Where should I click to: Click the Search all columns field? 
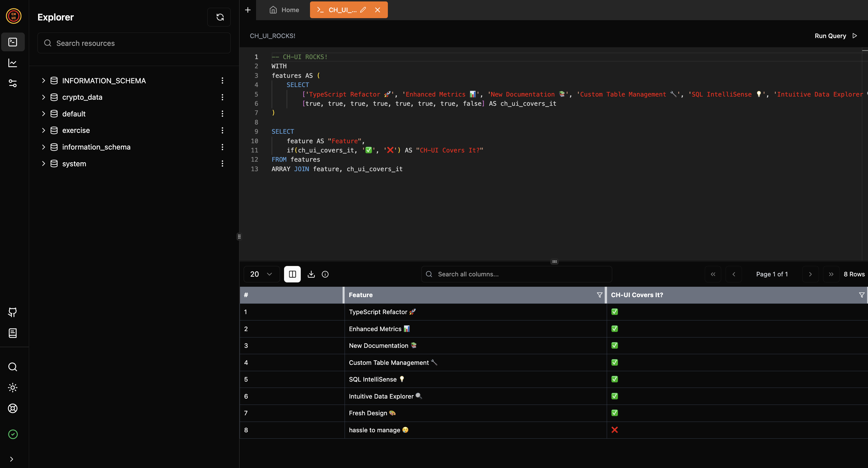[x=516, y=274]
